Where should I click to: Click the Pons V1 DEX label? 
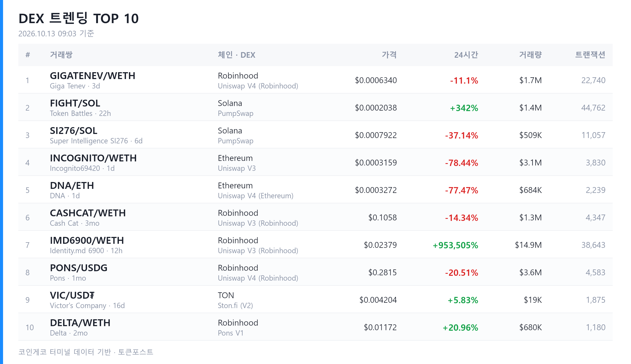[231, 333]
